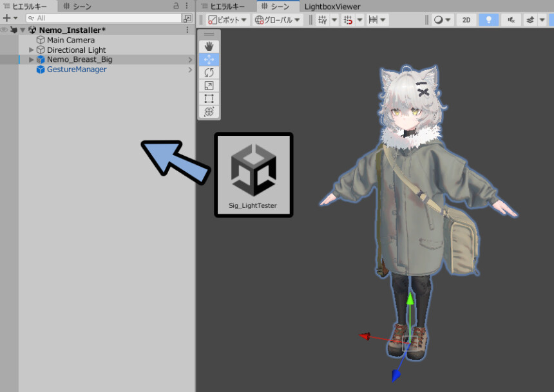This screenshot has height=392, width=554.
Task: Click the Unity scene icon beside Nemo_Installer
Action: pyautogui.click(x=32, y=30)
